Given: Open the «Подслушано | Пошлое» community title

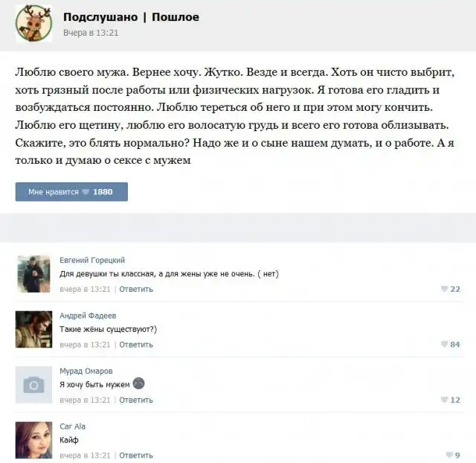Looking at the screenshot, I should click(131, 17).
